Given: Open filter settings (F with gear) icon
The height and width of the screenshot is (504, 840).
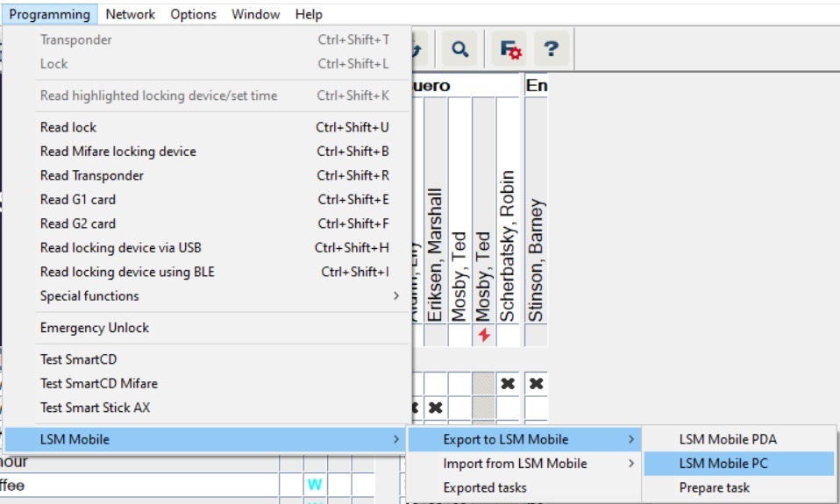Looking at the screenshot, I should tap(510, 50).
